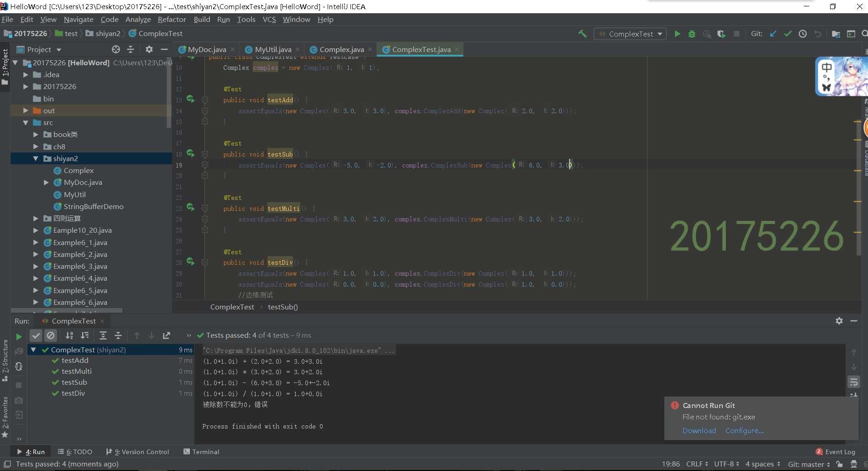The image size is (868, 471).
Task: Toggle Project tool window side tab
Action: tap(5, 67)
